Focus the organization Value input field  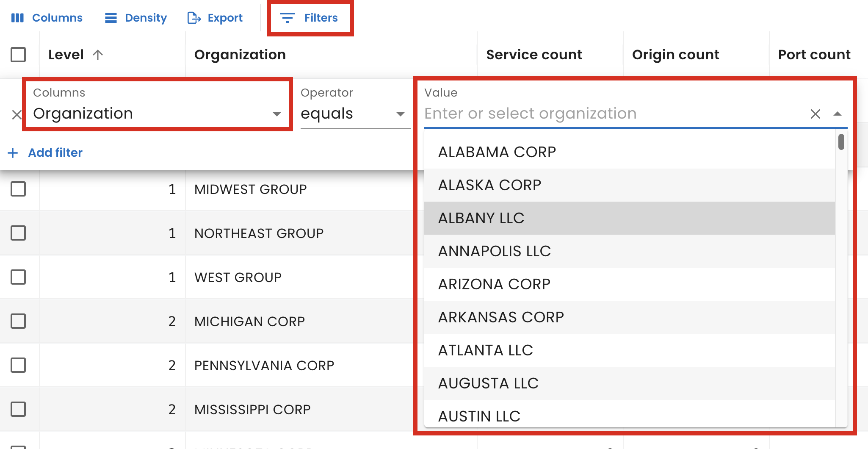[614, 114]
